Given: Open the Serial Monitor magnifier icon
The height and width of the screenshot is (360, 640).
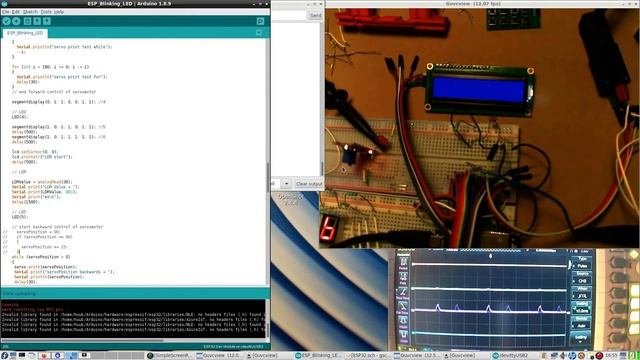Looking at the screenshot, I should (260, 21).
